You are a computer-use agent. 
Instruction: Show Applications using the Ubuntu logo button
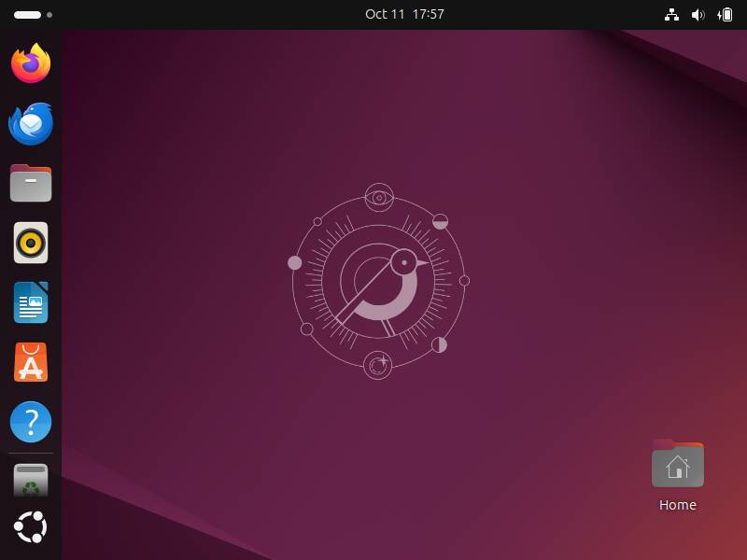click(31, 528)
